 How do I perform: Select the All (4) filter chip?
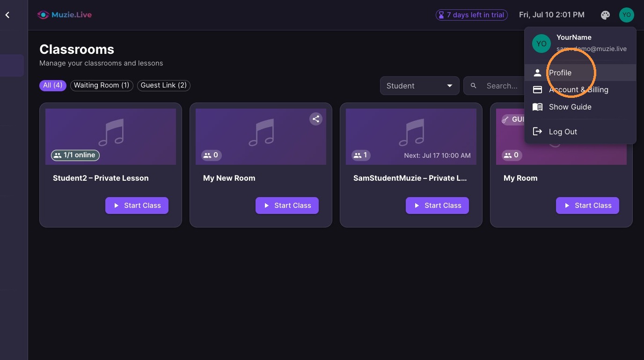click(x=53, y=85)
